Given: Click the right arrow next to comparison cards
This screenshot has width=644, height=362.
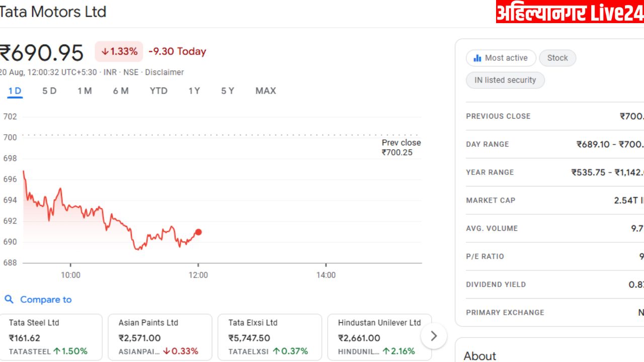Looking at the screenshot, I should [434, 336].
